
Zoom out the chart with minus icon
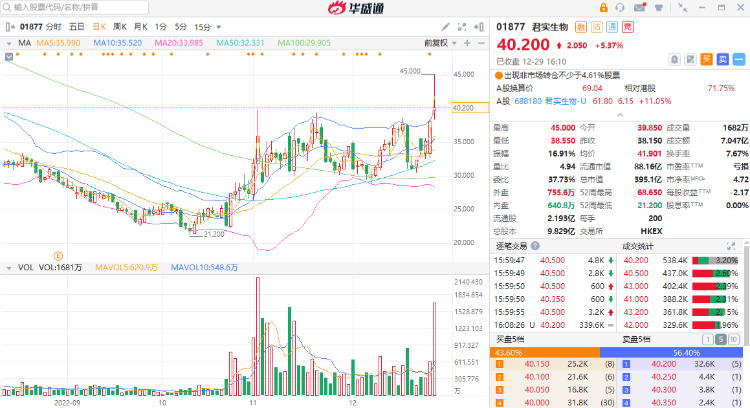coord(481,43)
